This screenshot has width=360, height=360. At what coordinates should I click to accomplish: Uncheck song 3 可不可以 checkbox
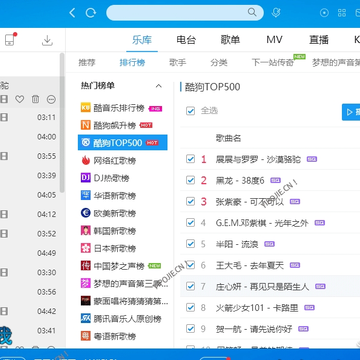[190, 201]
